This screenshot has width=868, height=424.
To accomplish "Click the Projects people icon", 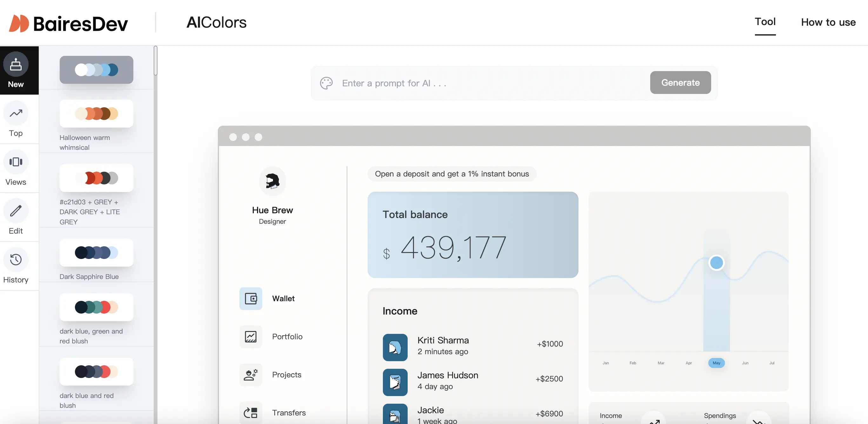I will click(251, 374).
